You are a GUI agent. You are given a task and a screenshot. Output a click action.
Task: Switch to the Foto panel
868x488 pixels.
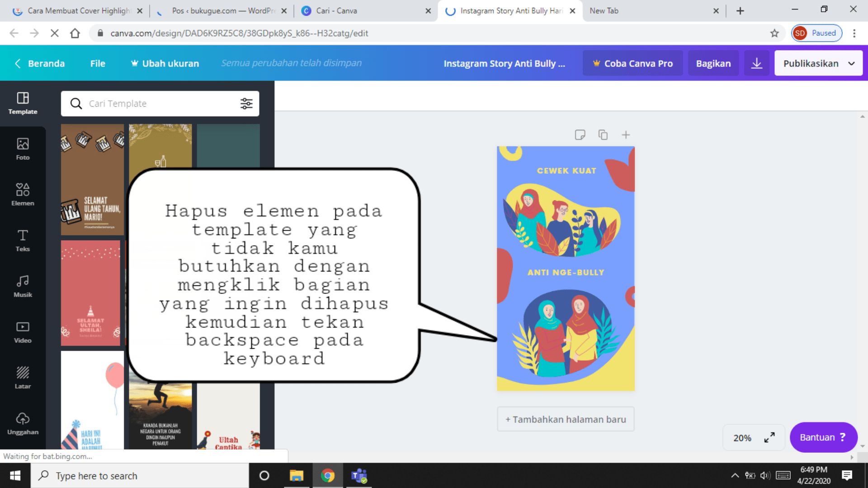23,149
